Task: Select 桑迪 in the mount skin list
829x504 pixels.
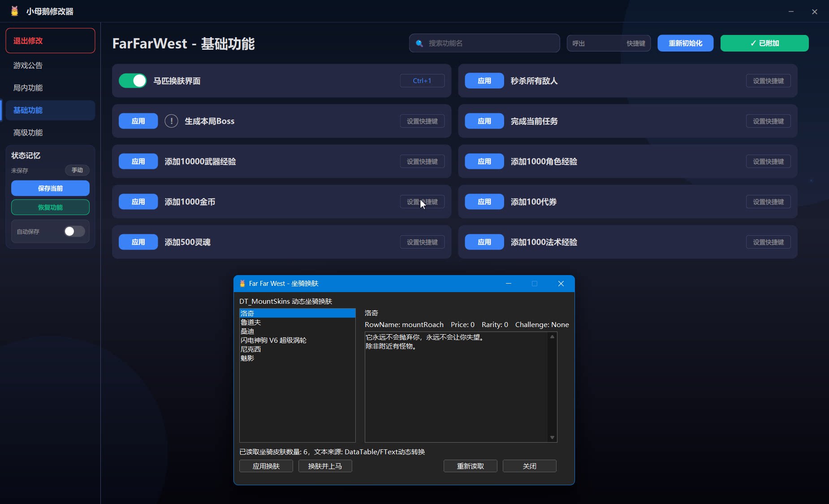Action: (298, 331)
